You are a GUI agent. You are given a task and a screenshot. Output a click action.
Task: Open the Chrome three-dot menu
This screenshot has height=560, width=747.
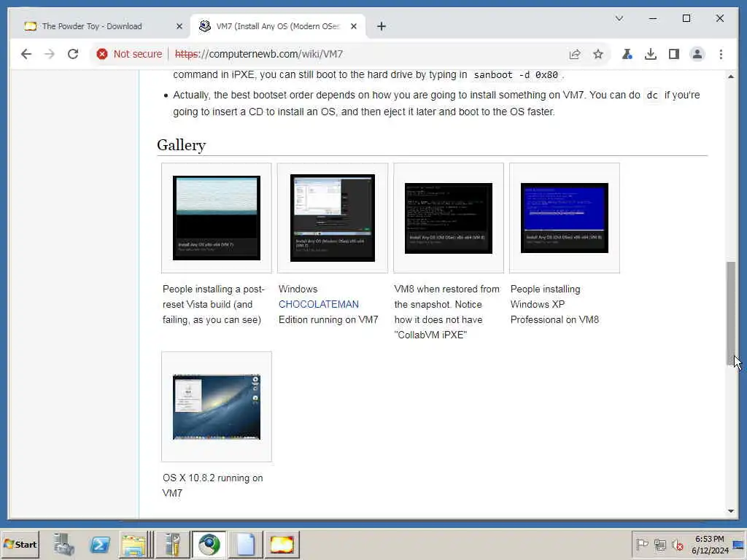(721, 54)
